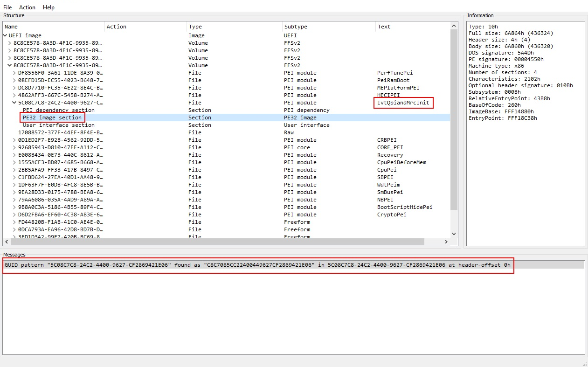The height and width of the screenshot is (367, 588).
Task: Expand the 0DCA793A Freeform file node
Action: tap(14, 229)
